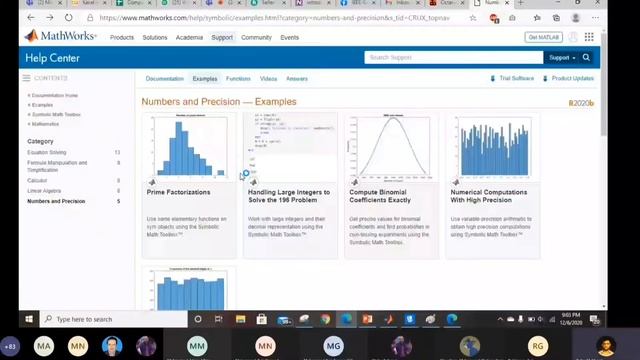This screenshot has height=360, width=640.
Task: Open Compute Binomial Coefficients Exactly example
Action: point(380,196)
